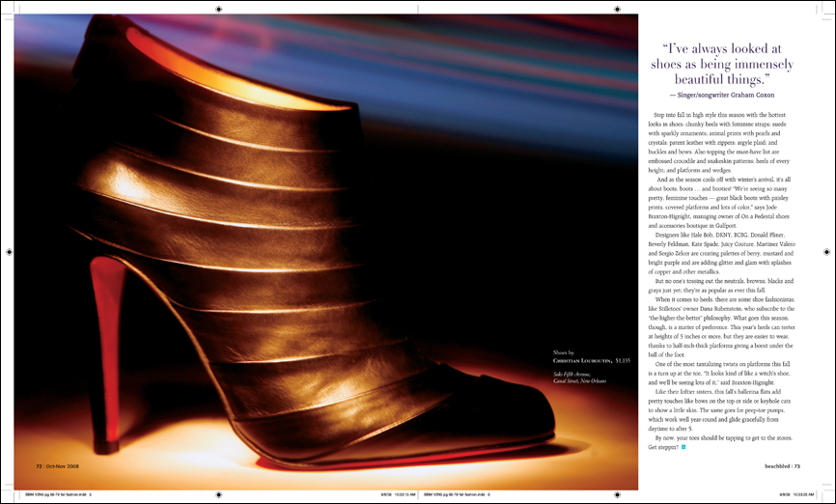The image size is (836, 504).
Task: Click the blue end-of-article square after "Get steppin'?"
Action: click(684, 447)
